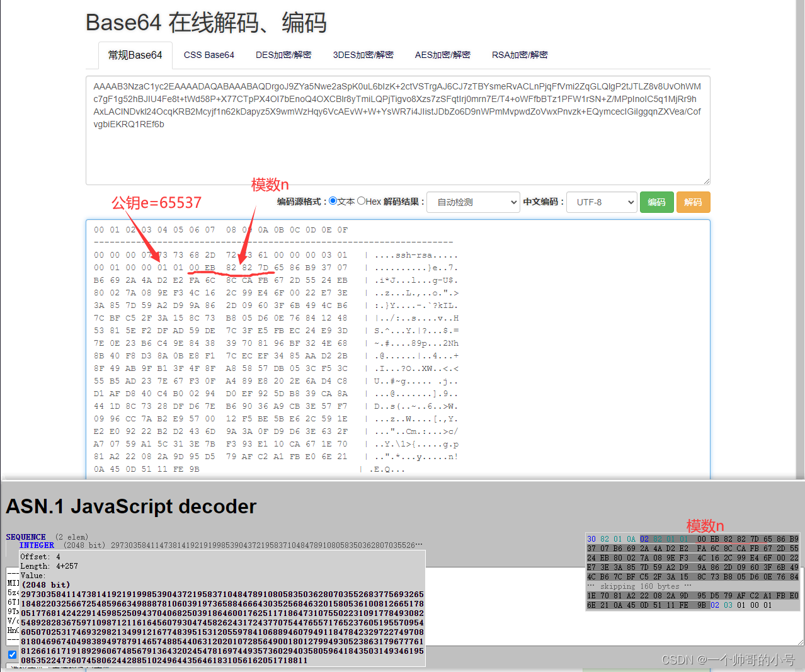Open the 自动检测 decode result dropdown
The height and width of the screenshot is (672, 805).
point(473,202)
